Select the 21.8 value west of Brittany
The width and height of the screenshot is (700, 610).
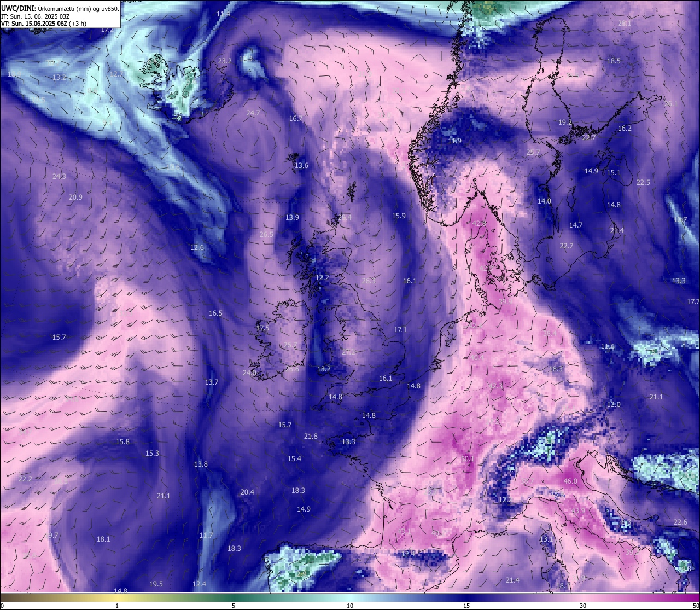(x=311, y=437)
